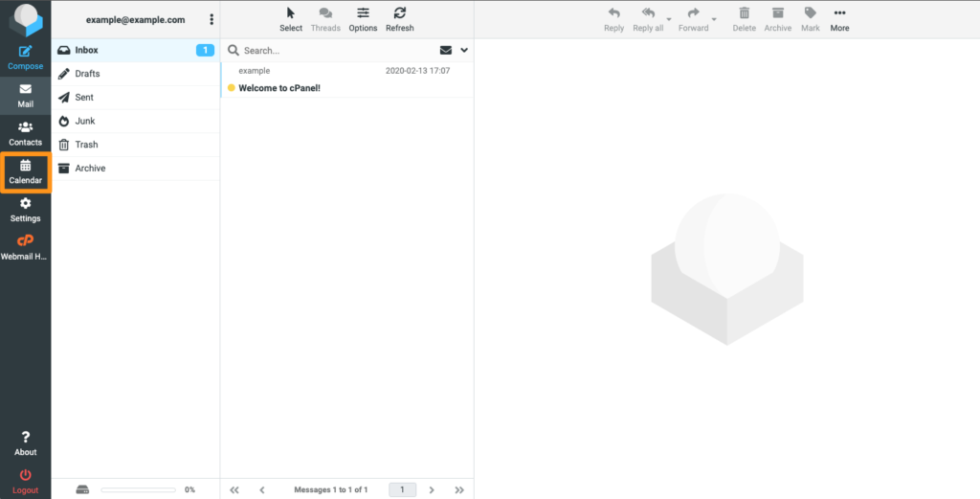
Task: Click the Refresh mail icon
Action: coord(399,18)
